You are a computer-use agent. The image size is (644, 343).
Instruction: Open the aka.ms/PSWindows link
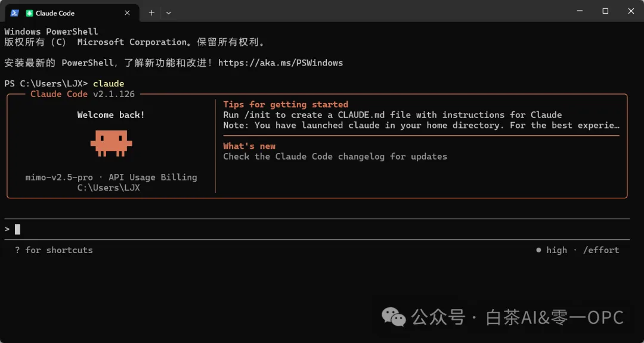[280, 63]
